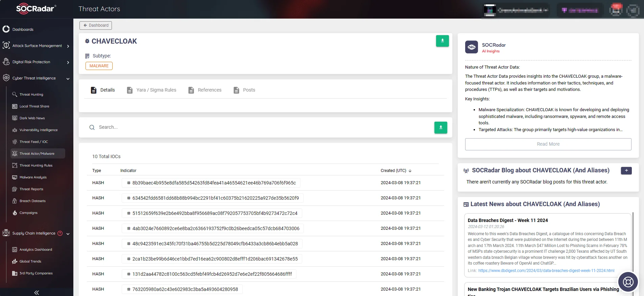This screenshot has height=296, width=644.
Task: Select Threat Actor/Malware menu item
Action: pos(38,153)
